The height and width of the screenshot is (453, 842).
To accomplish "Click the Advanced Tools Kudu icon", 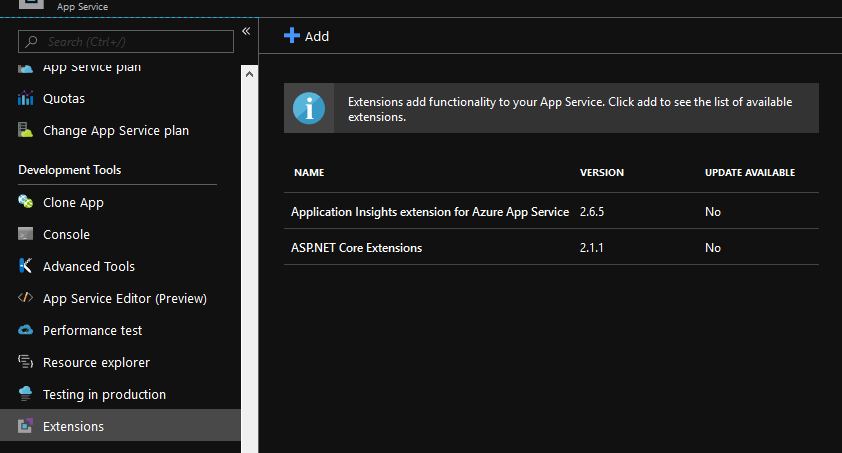I will click(25, 266).
